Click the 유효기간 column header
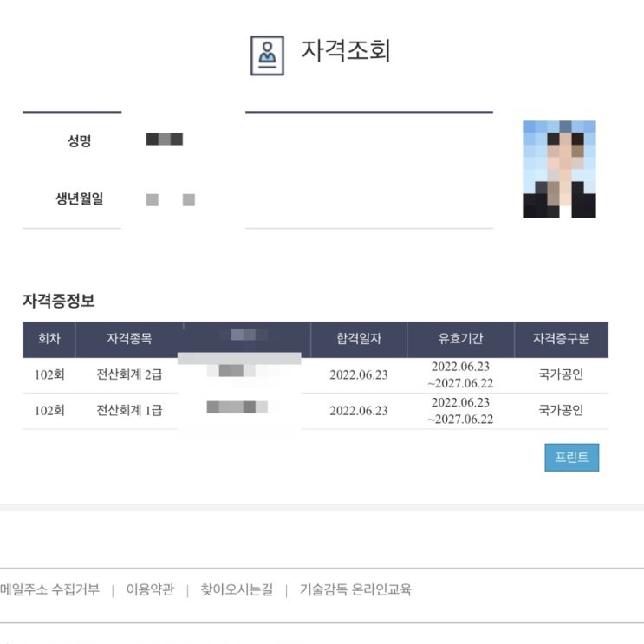The image size is (644, 644). [460, 339]
